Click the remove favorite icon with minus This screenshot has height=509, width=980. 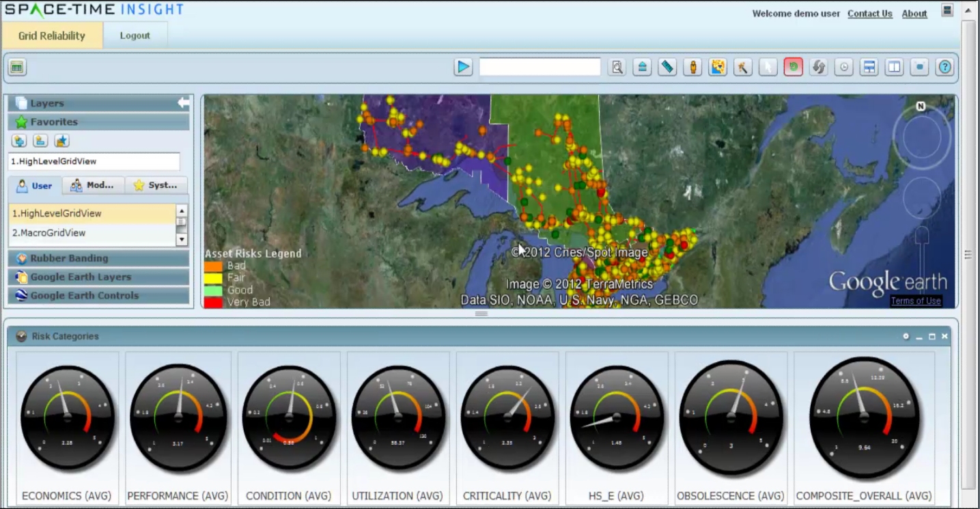40,141
